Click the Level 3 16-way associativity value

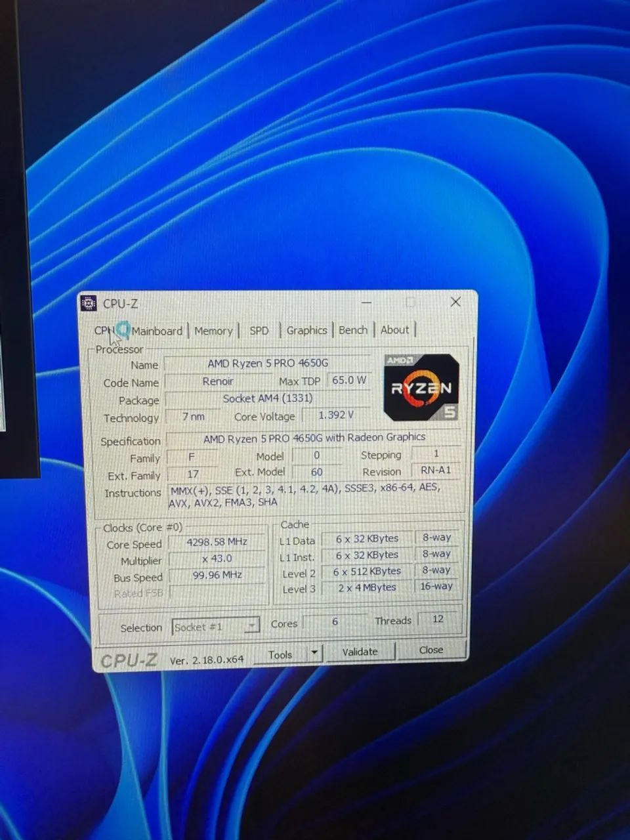(x=436, y=586)
